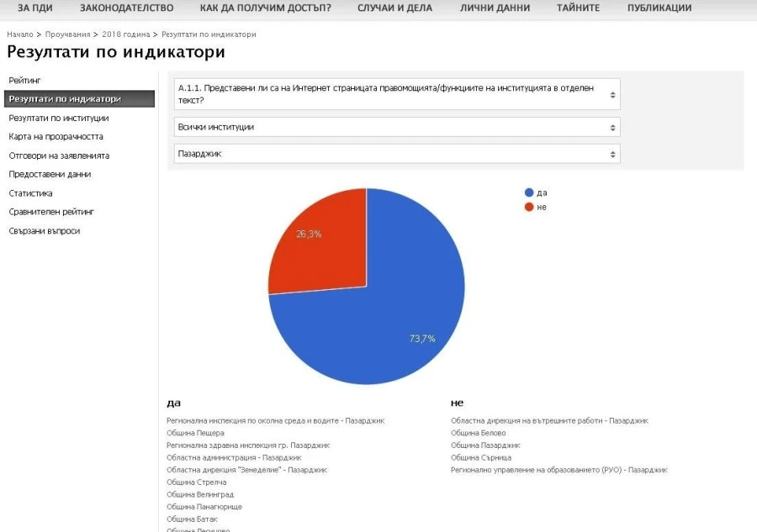Open Отговори на заявленията sidebar link
Screen dimensions: 757x532
coord(59,155)
